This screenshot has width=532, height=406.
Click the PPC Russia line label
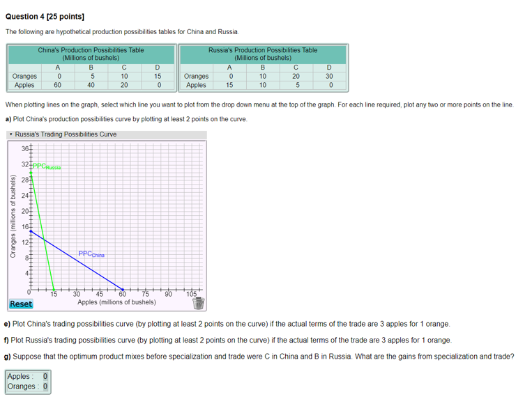point(47,166)
